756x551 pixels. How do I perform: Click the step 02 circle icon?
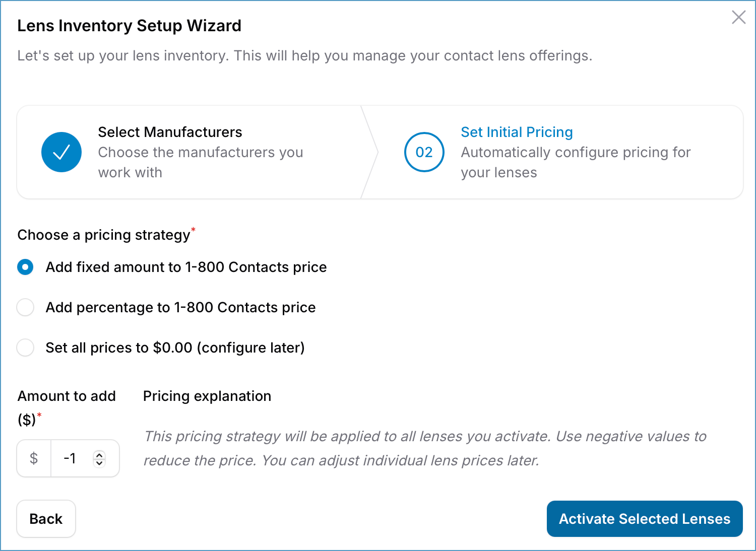[x=424, y=152]
